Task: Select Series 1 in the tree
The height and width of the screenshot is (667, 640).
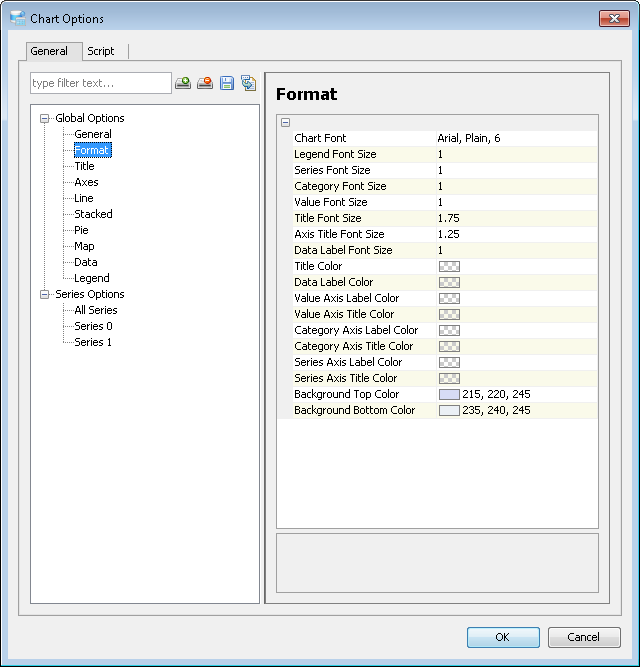Action: 93,342
